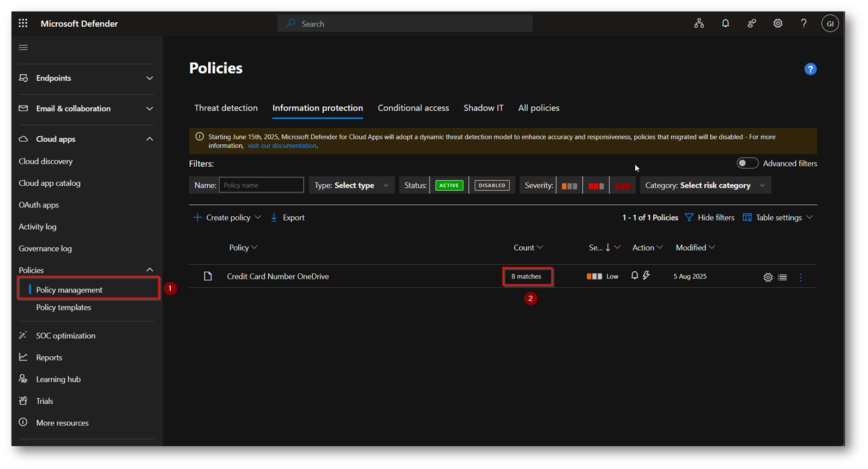Viewport: 868px width, 469px height.
Task: Open the settings gear in top bar
Action: point(777,23)
